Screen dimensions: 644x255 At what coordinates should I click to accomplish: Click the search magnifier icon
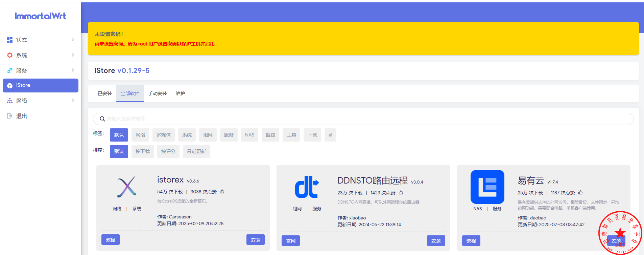point(102,119)
